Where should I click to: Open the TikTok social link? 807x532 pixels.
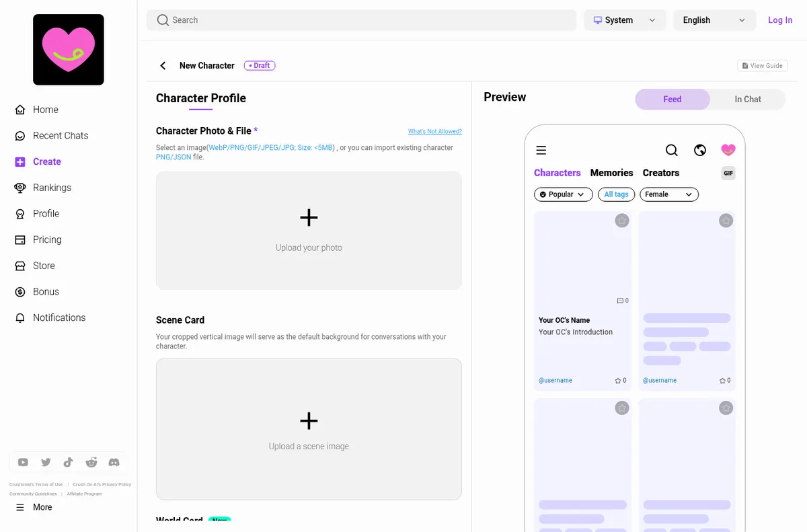tap(68, 462)
